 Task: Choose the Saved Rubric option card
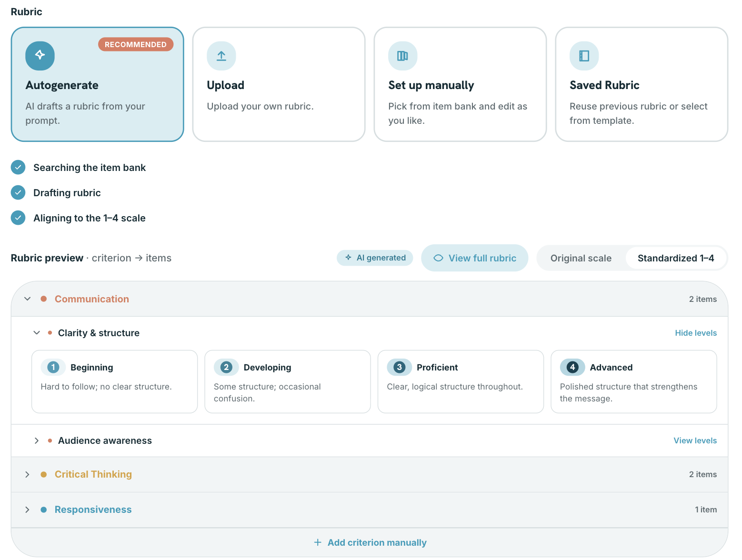642,84
